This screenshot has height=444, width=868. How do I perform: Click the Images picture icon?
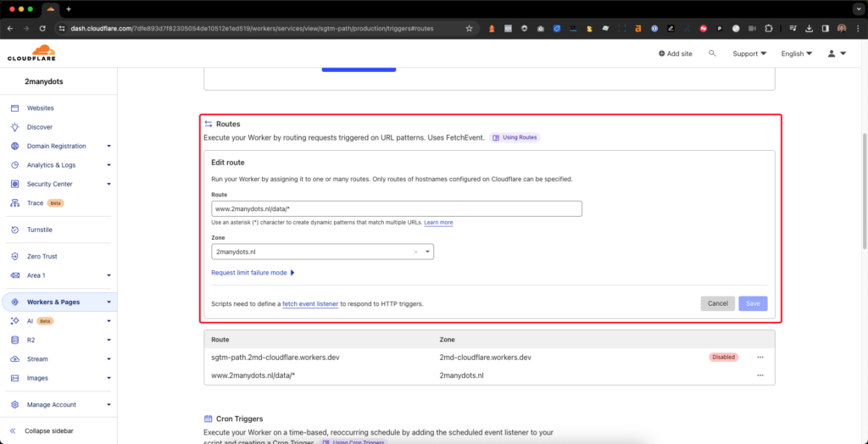15,378
